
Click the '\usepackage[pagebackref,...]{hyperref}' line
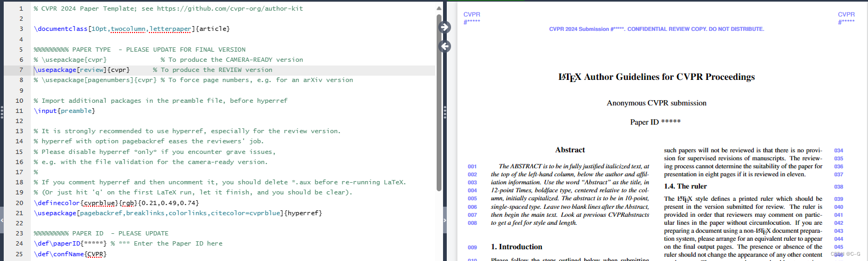click(x=178, y=213)
